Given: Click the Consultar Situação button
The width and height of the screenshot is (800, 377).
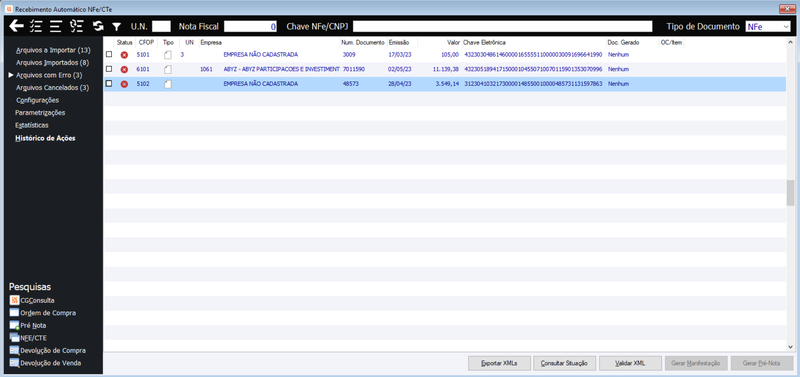Looking at the screenshot, I should 565,363.
